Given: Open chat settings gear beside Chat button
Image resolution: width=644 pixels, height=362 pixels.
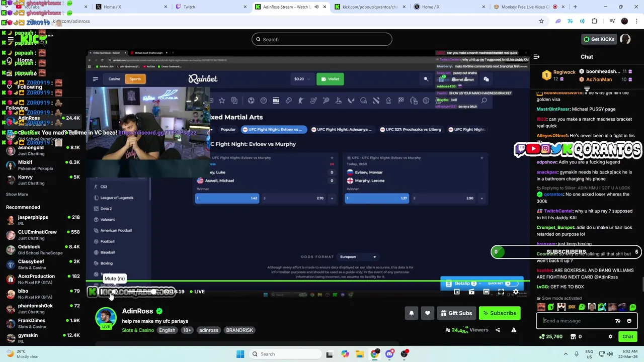Looking at the screenshot, I should [610, 337].
